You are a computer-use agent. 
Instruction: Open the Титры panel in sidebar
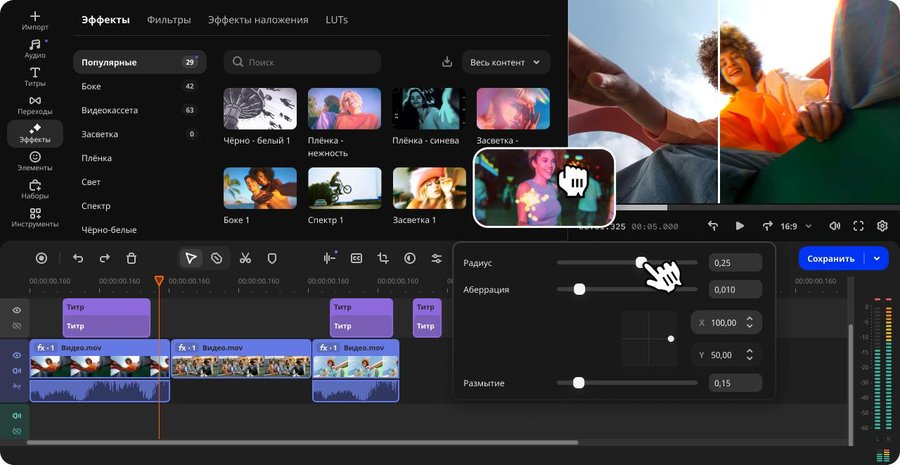coord(35,76)
